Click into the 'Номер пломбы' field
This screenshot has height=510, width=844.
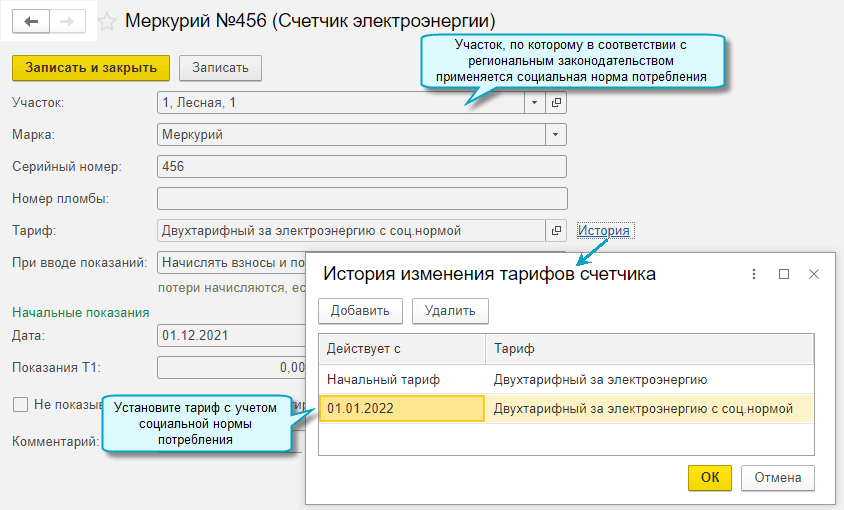(x=362, y=199)
